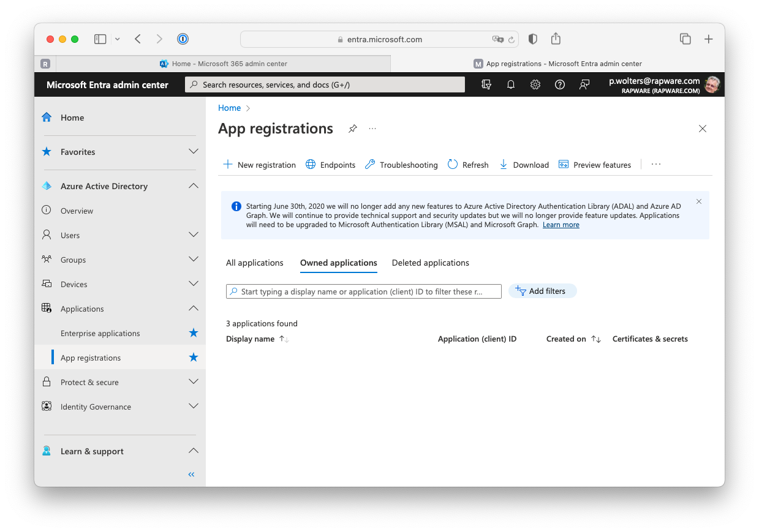Image resolution: width=759 pixels, height=532 pixels.
Task: Dismiss the ADAL information banner
Action: tap(699, 201)
